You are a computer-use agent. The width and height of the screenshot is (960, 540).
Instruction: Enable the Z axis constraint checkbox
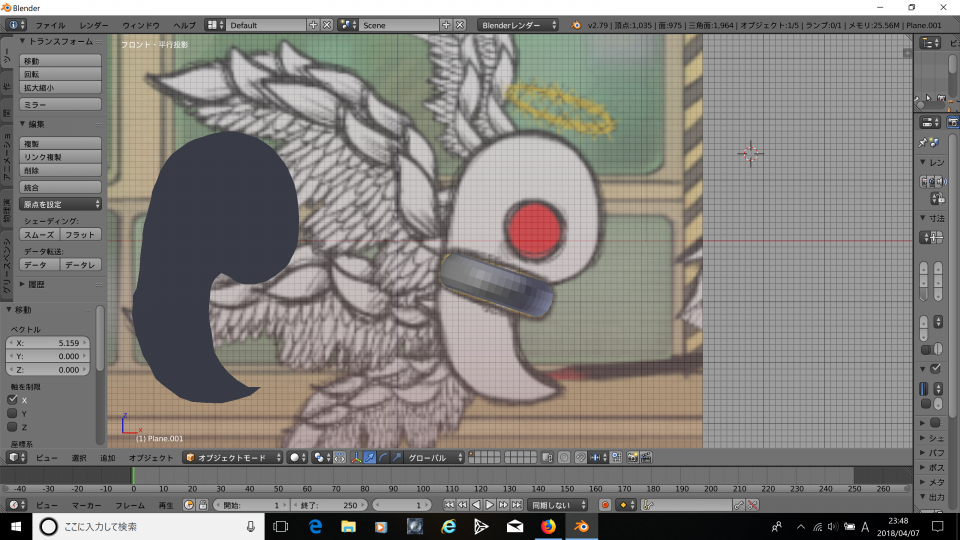coord(12,427)
